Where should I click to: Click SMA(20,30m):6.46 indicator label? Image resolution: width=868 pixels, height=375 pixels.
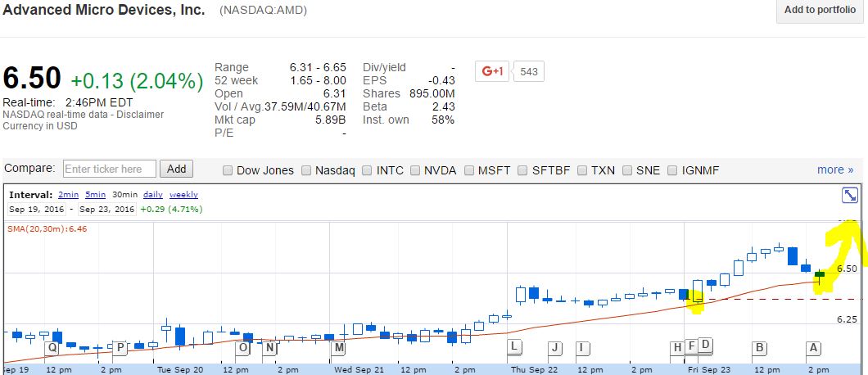[x=47, y=228]
